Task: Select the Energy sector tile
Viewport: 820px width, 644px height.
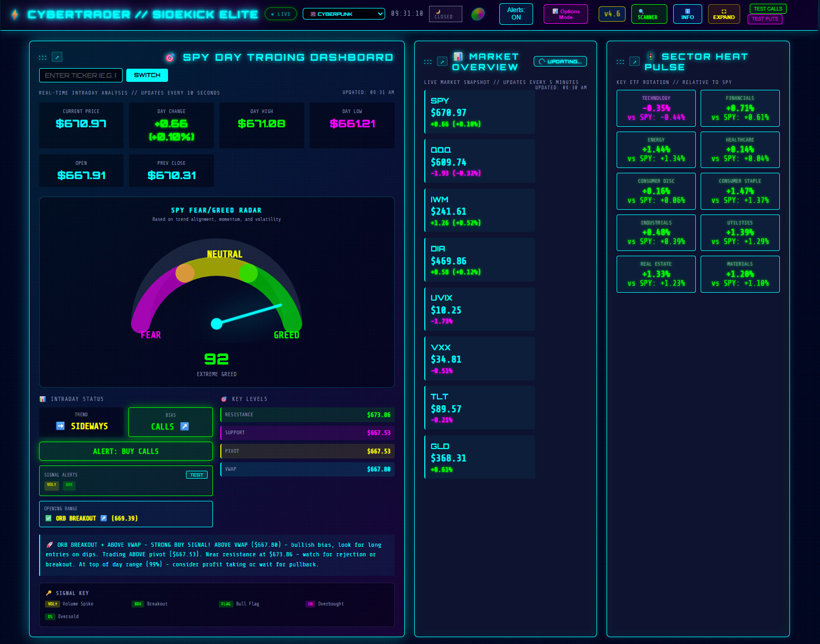Action: click(656, 150)
